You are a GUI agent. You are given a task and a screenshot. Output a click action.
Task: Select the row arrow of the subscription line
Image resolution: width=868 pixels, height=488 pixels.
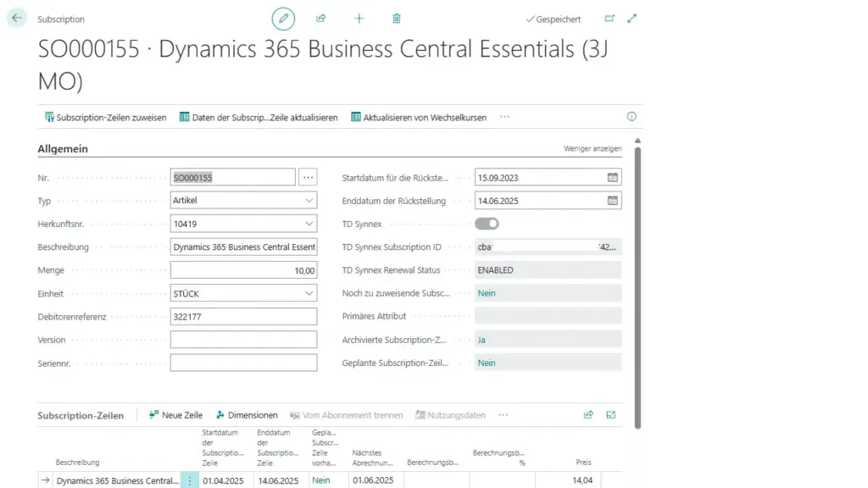[45, 480]
